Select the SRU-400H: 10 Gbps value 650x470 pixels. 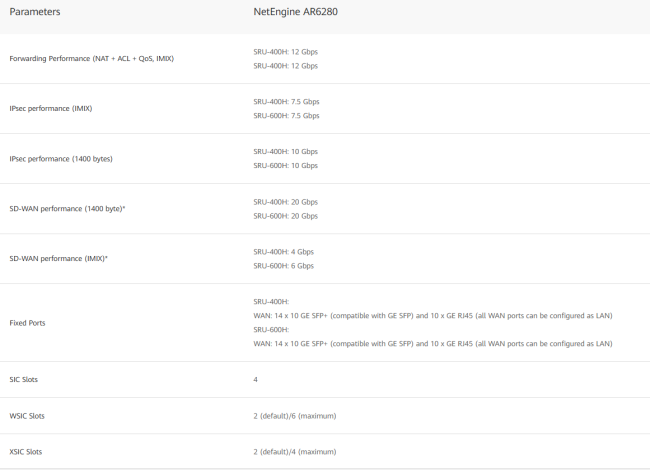pyautogui.click(x=284, y=151)
